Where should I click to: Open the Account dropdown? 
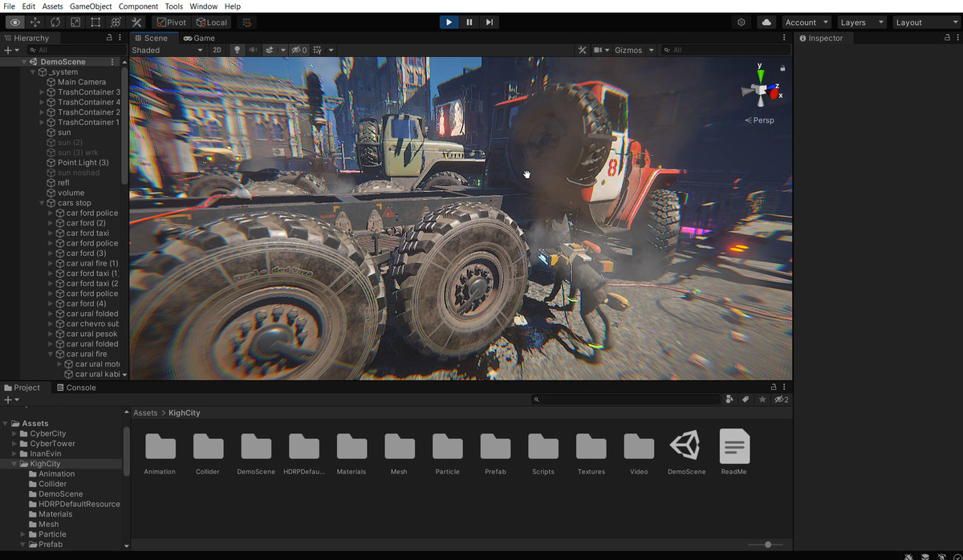click(x=807, y=22)
